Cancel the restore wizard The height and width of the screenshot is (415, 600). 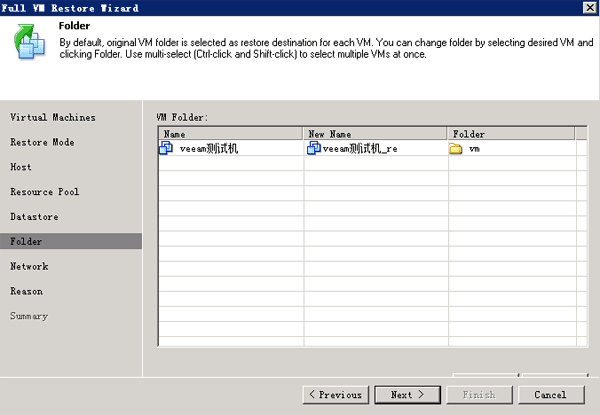[551, 395]
